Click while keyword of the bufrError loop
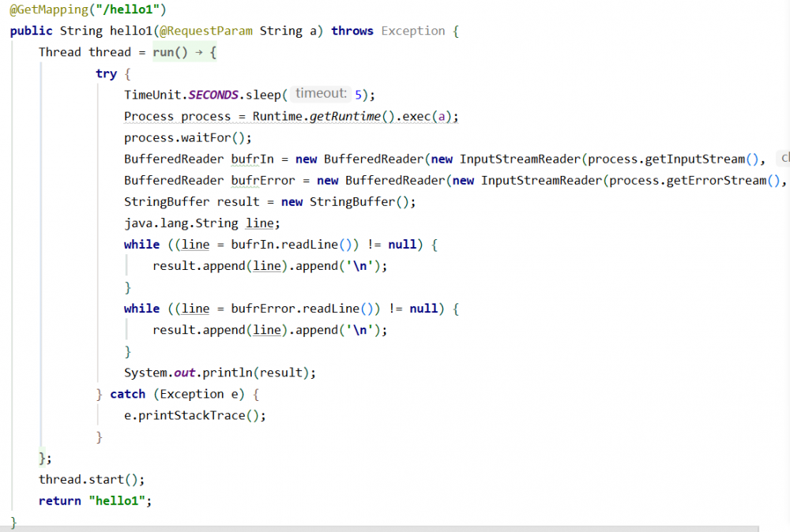This screenshot has width=790, height=532. coord(141,309)
